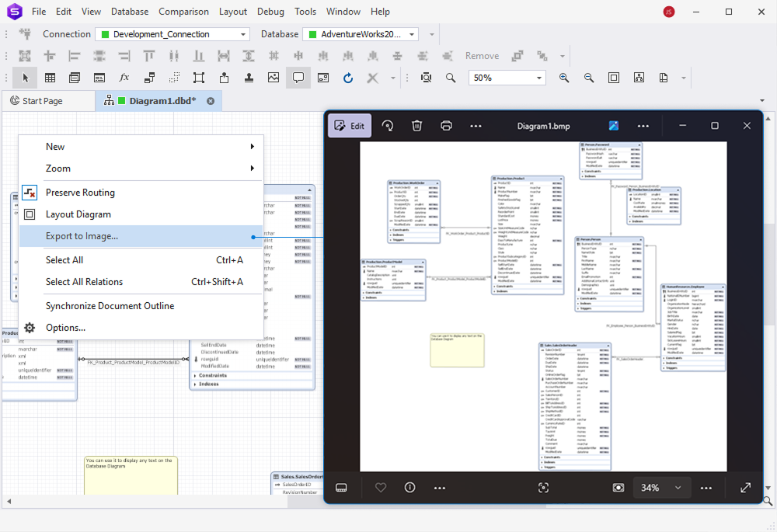Click the diagram's horizontal scrollbar
Image resolution: width=777 pixels, height=532 pixels.
pyautogui.click(x=155, y=502)
